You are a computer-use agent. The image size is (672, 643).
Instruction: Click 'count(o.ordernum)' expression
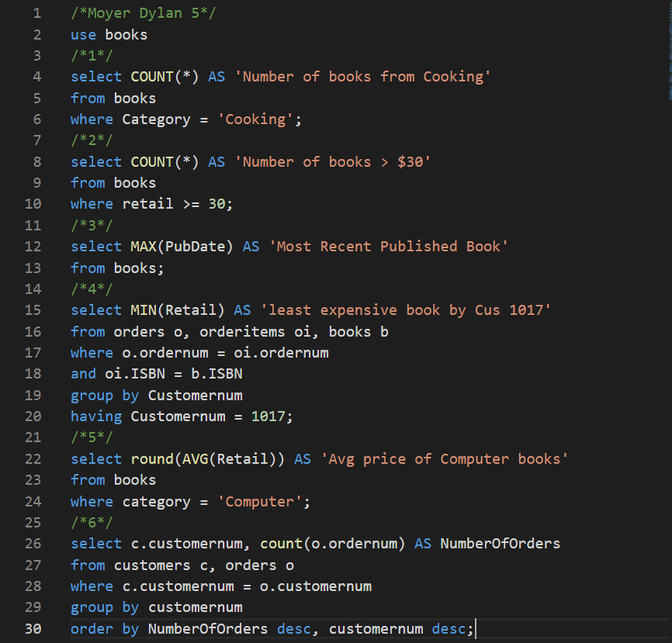pos(333,544)
